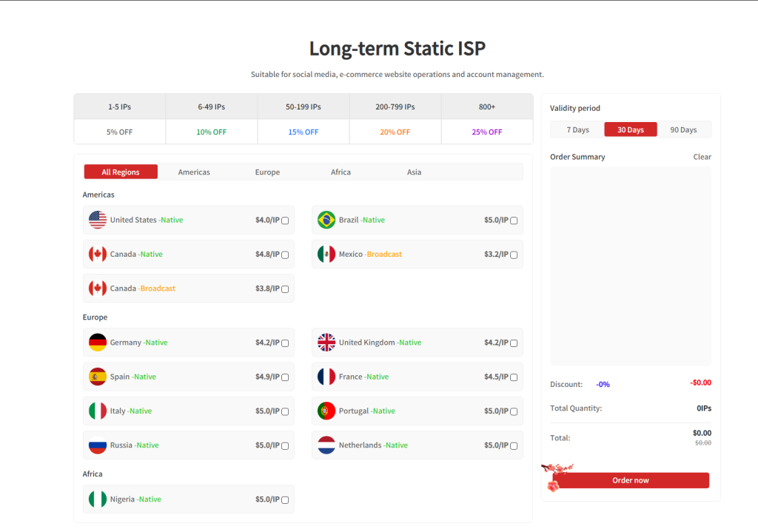758x532 pixels.
Task: Click the United States flag icon
Action: pyautogui.click(x=97, y=220)
